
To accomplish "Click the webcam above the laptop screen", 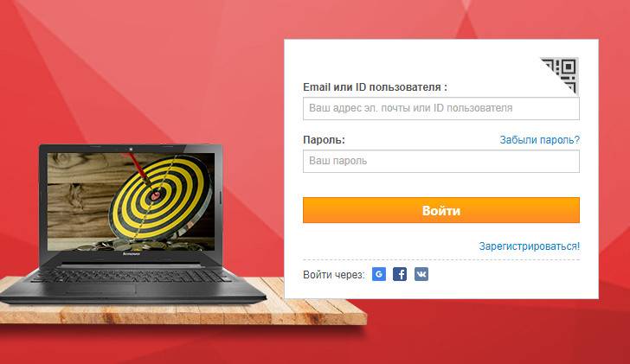I will coord(131,150).
